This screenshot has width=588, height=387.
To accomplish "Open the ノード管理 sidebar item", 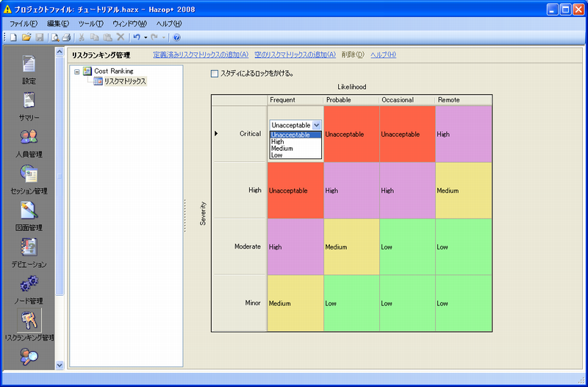I will click(29, 290).
